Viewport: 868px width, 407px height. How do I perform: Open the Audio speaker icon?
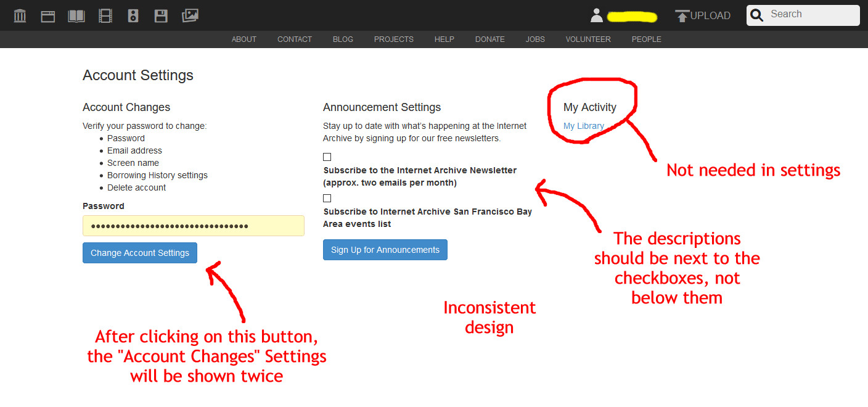point(133,15)
